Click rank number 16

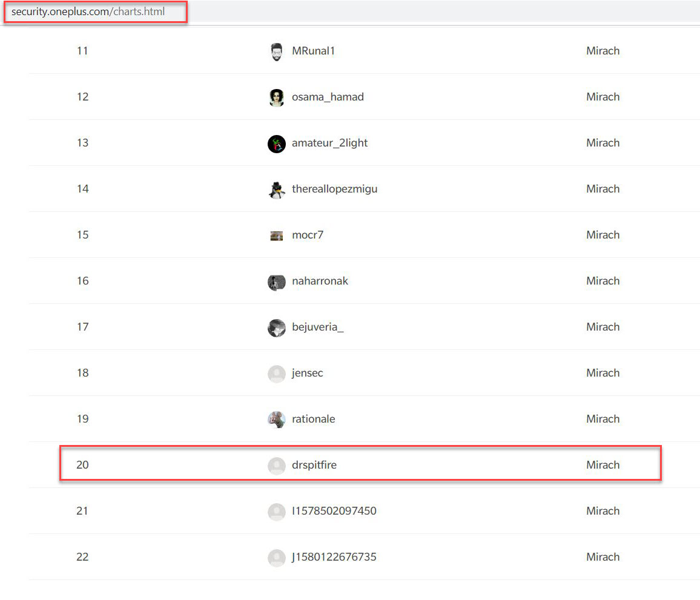(82, 281)
